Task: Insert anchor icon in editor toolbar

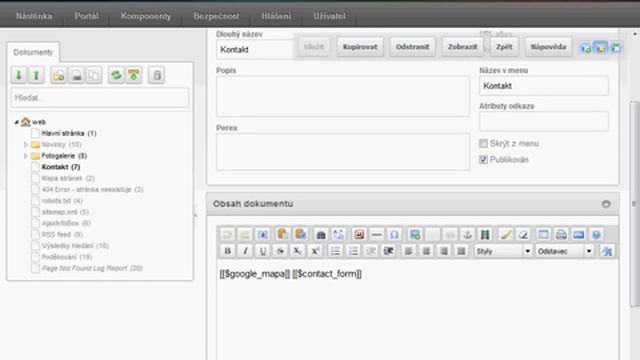Action: point(467,234)
